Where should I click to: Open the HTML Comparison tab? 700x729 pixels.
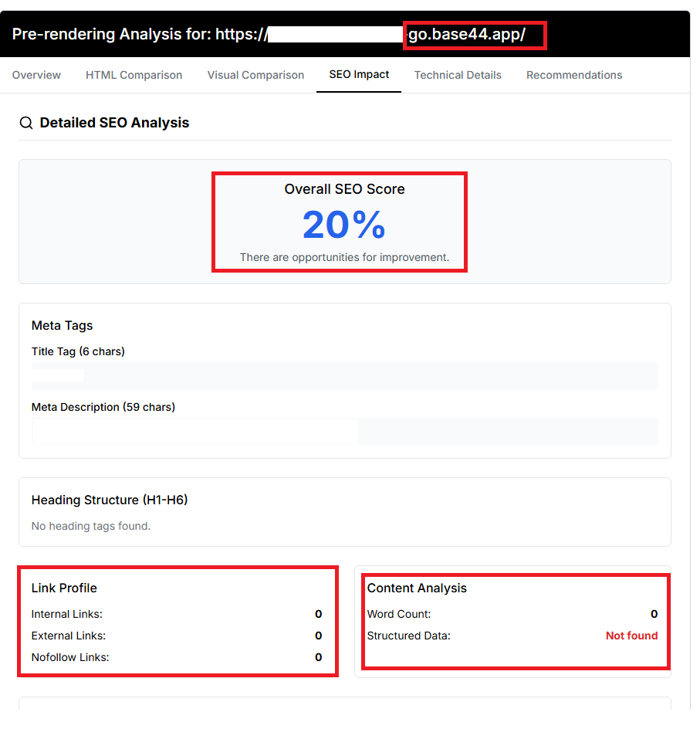(x=134, y=75)
